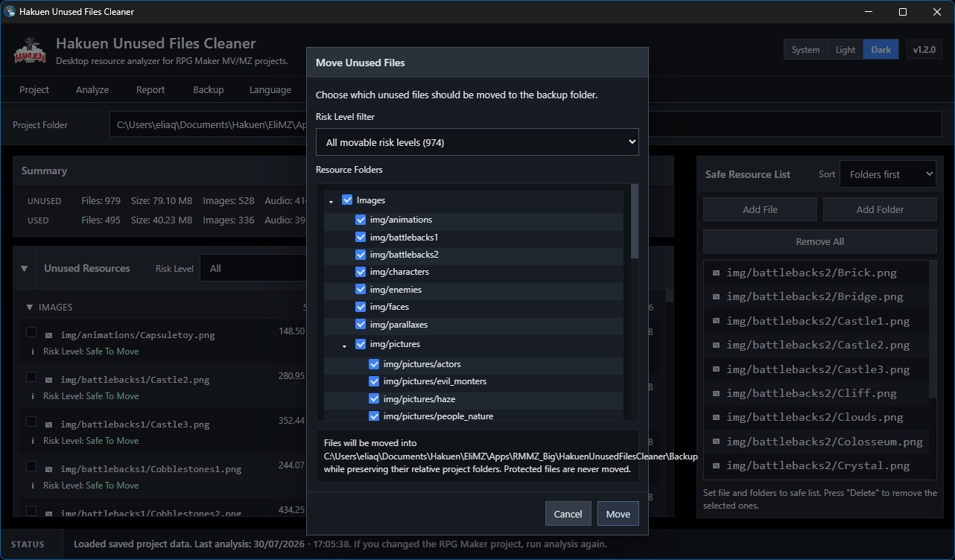Click the Hakuen logo in the header
Screen dimensions: 955x560
point(30,51)
